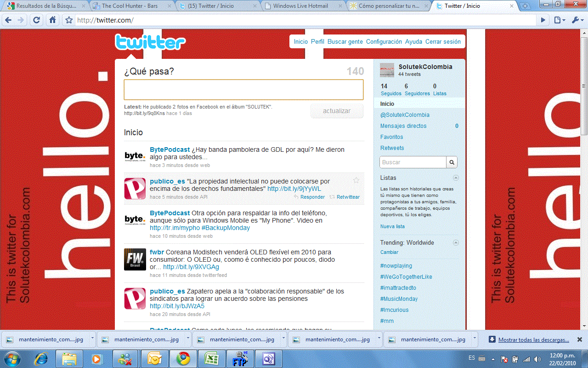
Task: Open Excel from the taskbar
Action: point(211,358)
